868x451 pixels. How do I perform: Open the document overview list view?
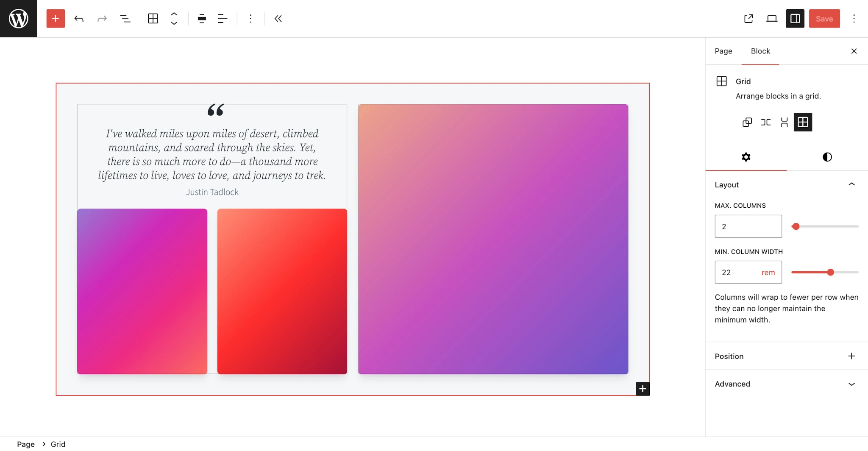pyautogui.click(x=125, y=19)
